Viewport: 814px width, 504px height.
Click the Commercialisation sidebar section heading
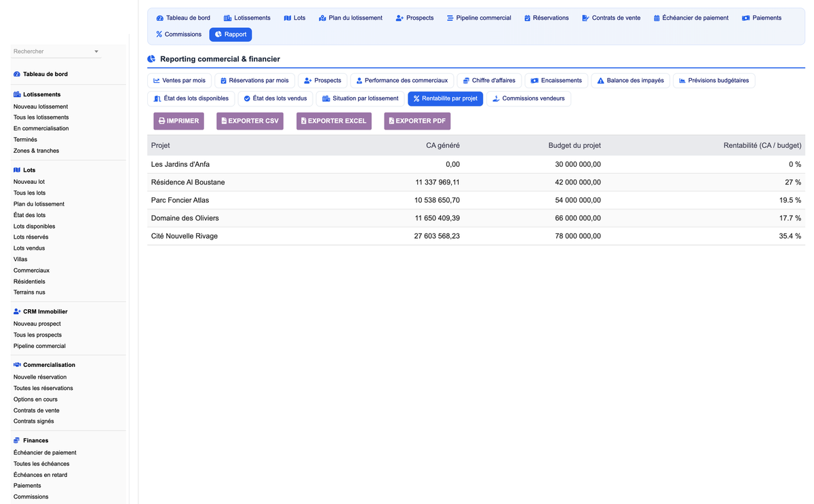pyautogui.click(x=44, y=365)
